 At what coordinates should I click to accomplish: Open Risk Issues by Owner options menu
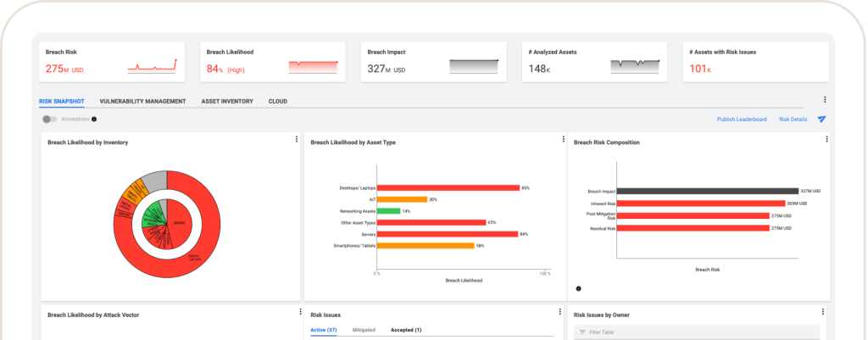click(x=824, y=312)
